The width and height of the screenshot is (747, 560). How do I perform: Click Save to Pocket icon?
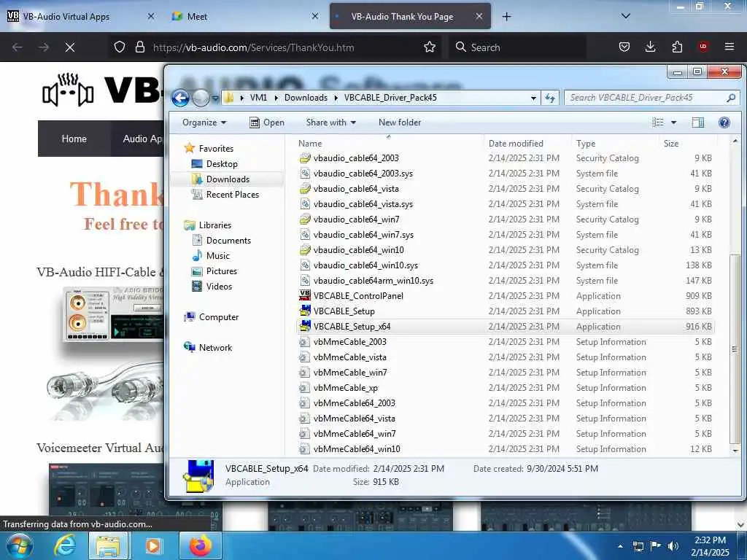(624, 47)
